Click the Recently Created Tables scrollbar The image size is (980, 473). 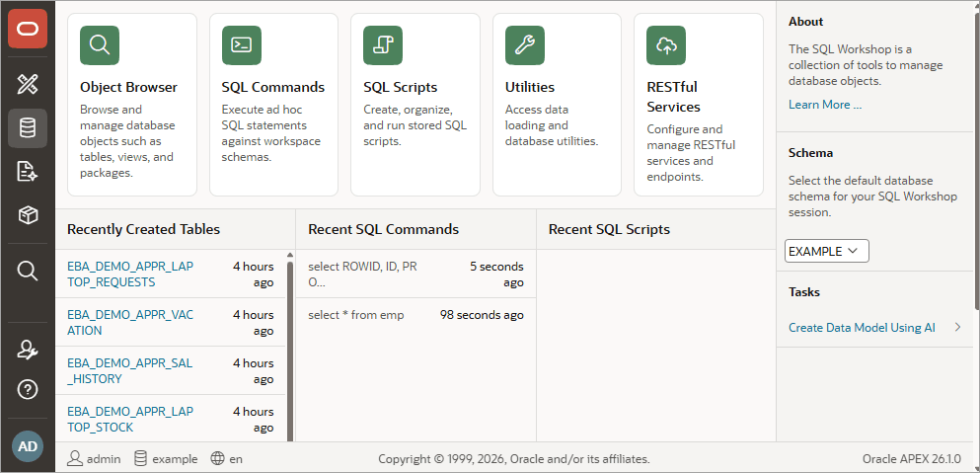tap(290, 351)
